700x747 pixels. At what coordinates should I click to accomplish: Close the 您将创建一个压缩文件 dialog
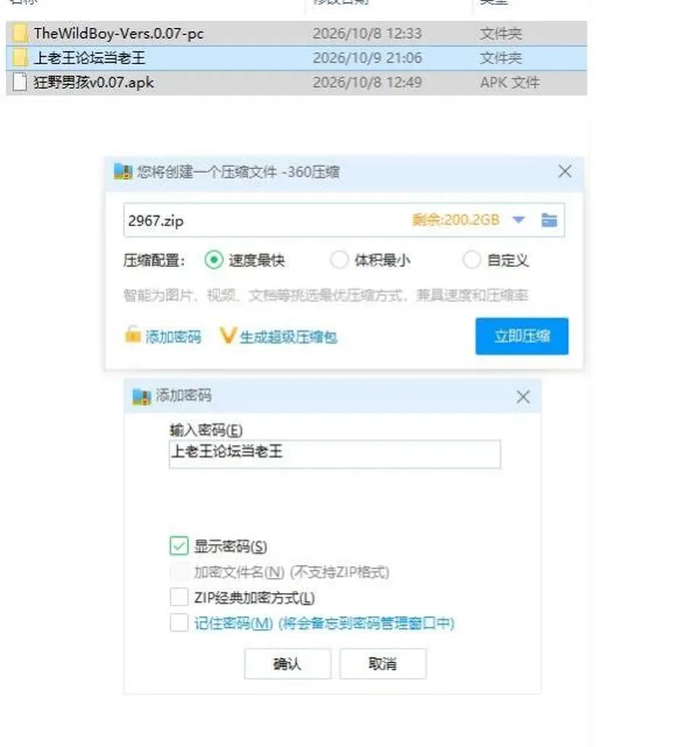[x=565, y=171]
